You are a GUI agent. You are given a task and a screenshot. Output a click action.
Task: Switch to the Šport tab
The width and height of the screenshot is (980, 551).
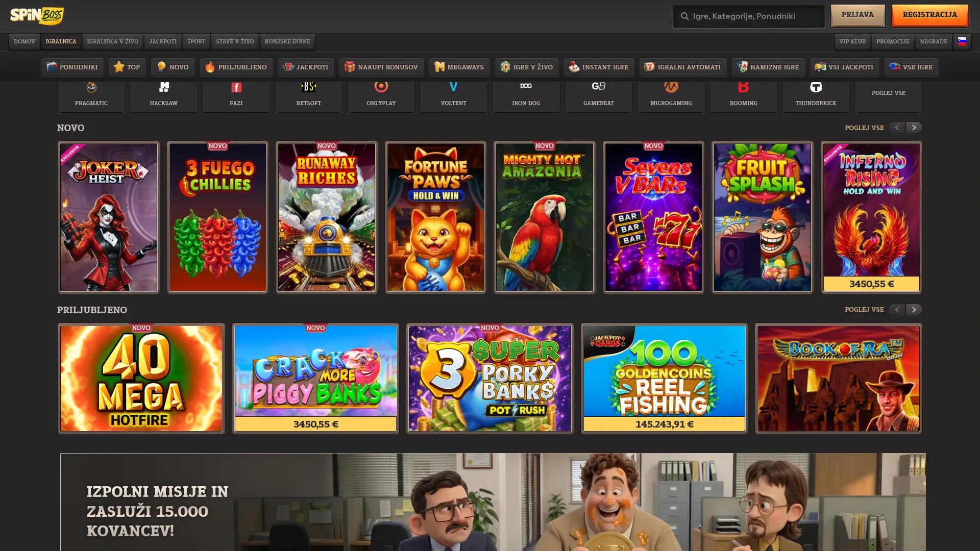coord(197,41)
